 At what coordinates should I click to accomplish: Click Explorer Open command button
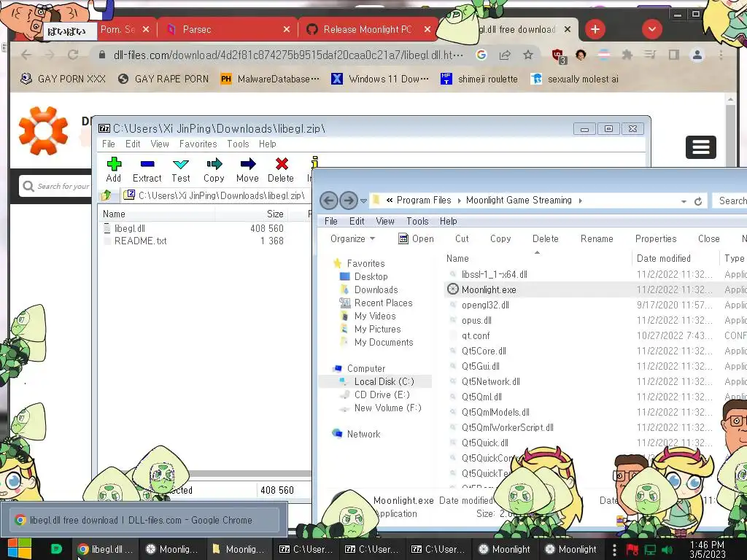coord(417,238)
